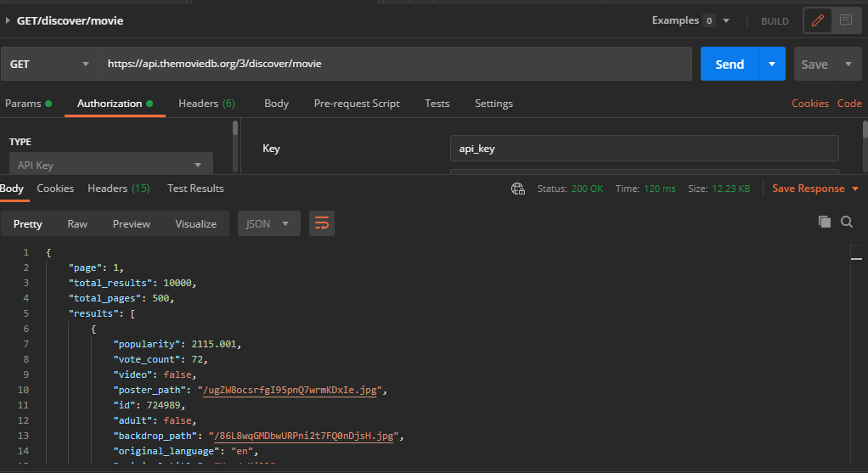Image resolution: width=868 pixels, height=473 pixels.
Task: Click the "adult": false line
Action: pyautogui.click(x=155, y=420)
